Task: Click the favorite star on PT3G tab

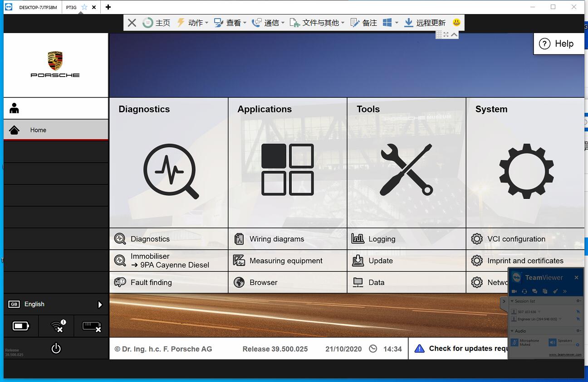Action: click(84, 7)
